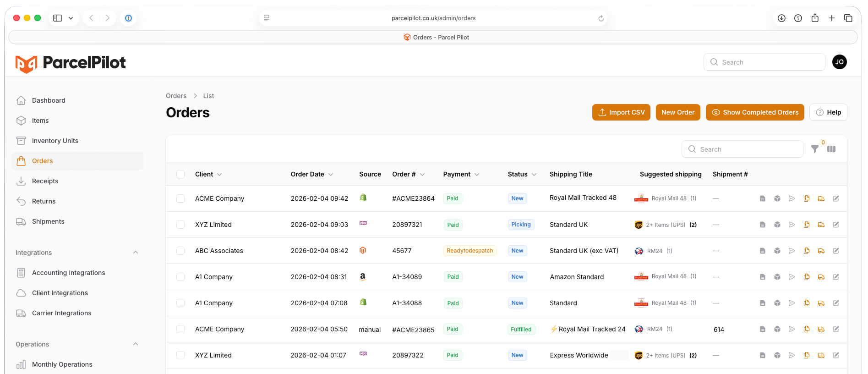Image resolution: width=868 pixels, height=374 pixels.
Task: Open new browser tab with plus icon
Action: 832,18
